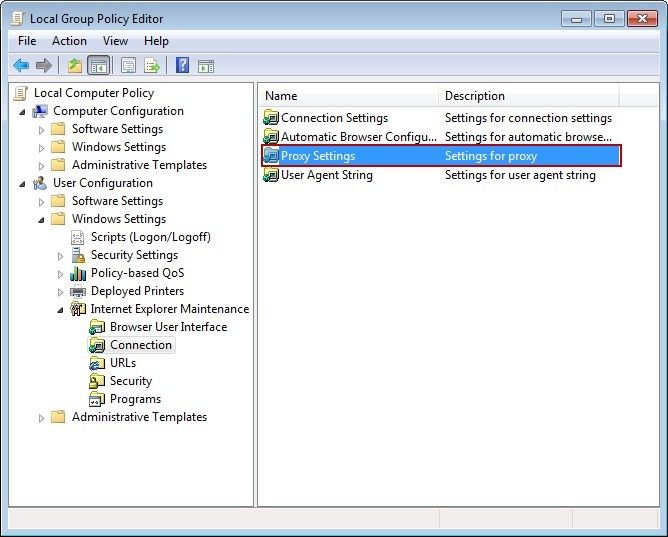Expand the Security Settings node
This screenshot has height=537, width=668.
tap(60, 256)
